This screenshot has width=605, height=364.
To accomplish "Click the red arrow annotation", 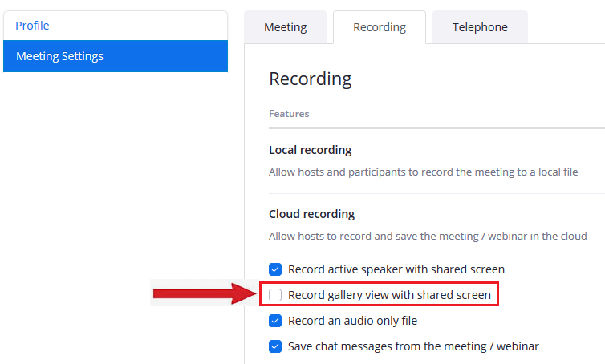I will click(x=205, y=293).
